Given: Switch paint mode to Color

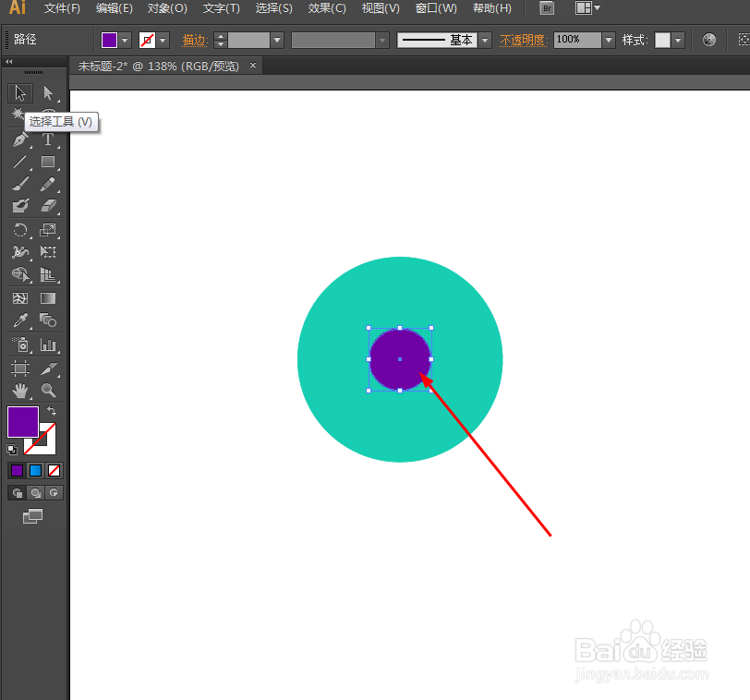Looking at the screenshot, I should pos(17,470).
